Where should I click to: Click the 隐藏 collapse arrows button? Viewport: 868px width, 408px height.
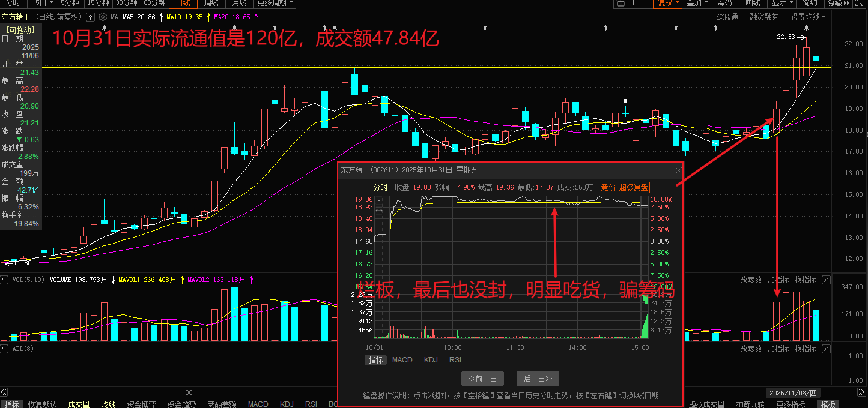[839, 3]
